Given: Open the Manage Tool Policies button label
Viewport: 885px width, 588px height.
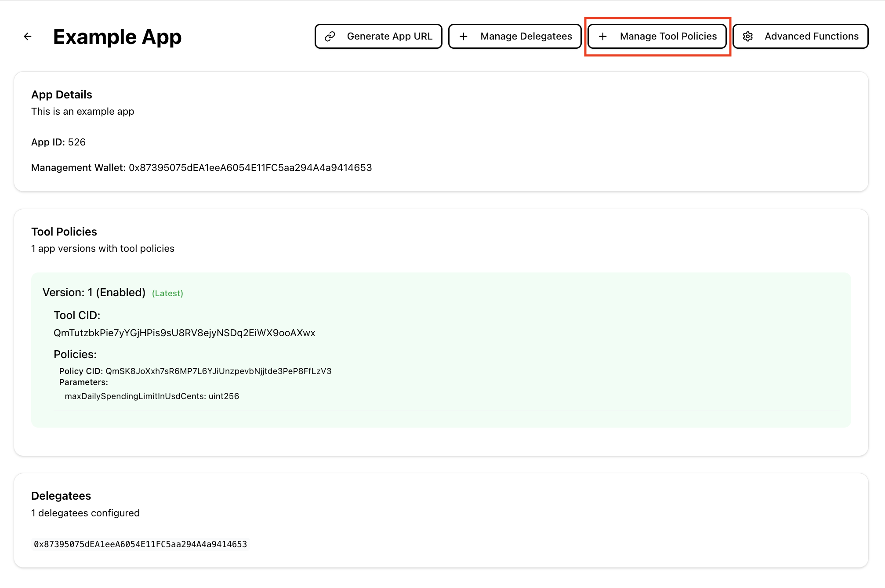Looking at the screenshot, I should (x=668, y=36).
